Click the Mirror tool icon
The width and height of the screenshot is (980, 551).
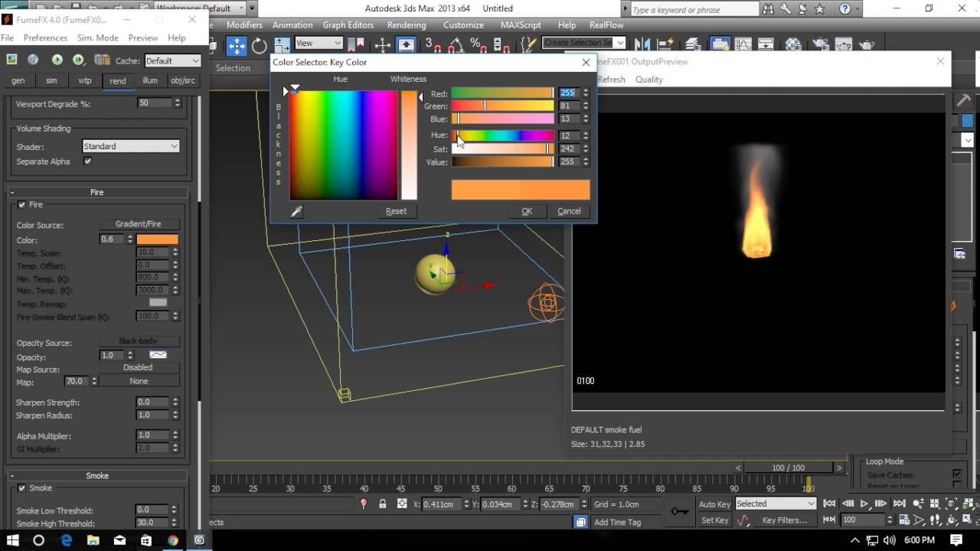[642, 45]
